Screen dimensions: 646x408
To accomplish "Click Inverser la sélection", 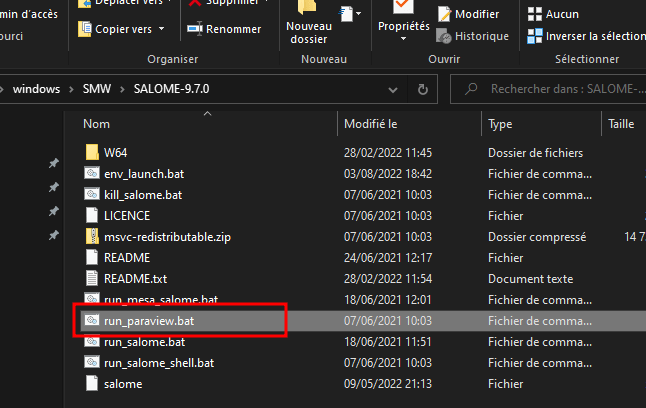I will (x=586, y=36).
